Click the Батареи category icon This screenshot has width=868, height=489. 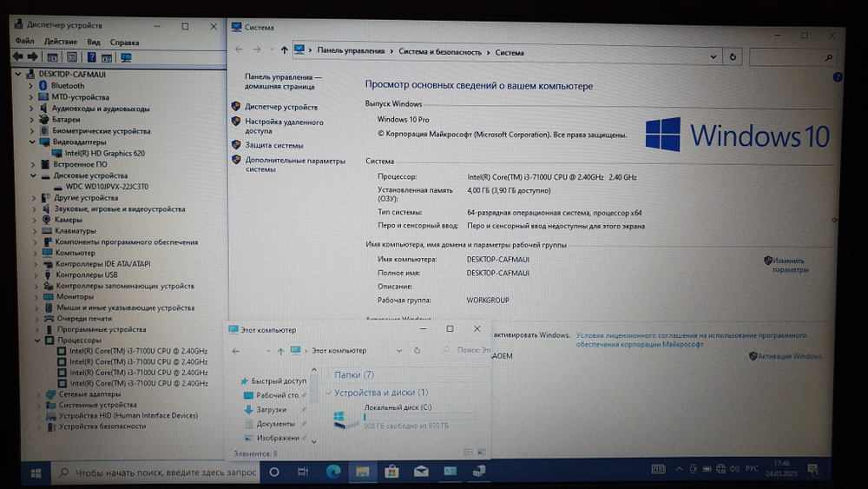point(44,119)
